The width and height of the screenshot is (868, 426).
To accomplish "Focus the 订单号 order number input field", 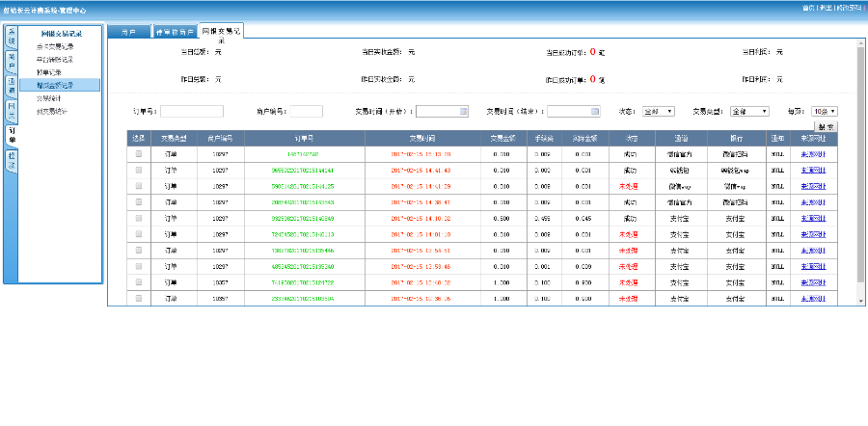I will click(191, 112).
